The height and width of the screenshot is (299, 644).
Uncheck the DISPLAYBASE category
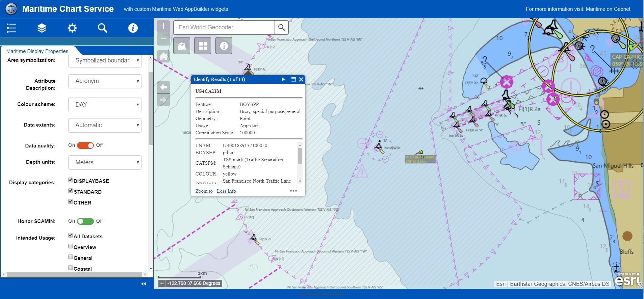point(71,180)
